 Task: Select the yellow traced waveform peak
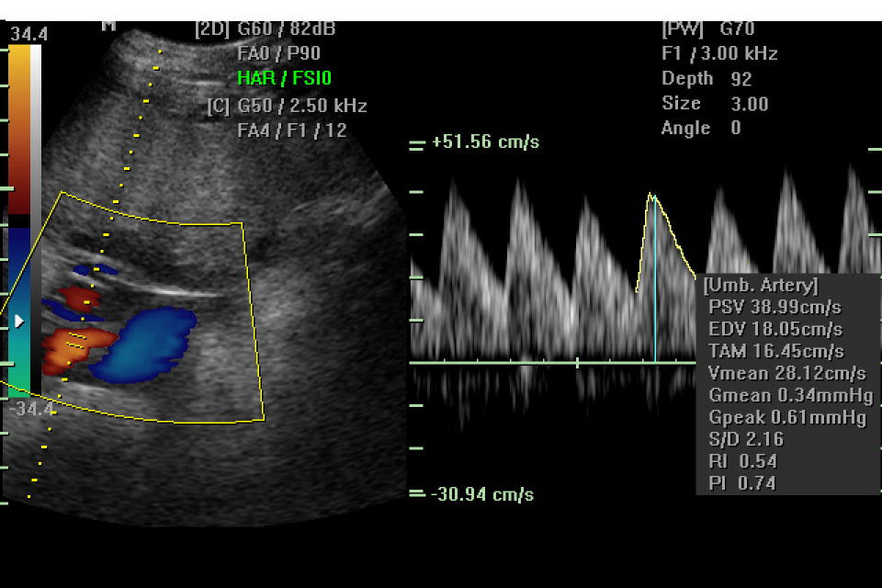[651, 196]
